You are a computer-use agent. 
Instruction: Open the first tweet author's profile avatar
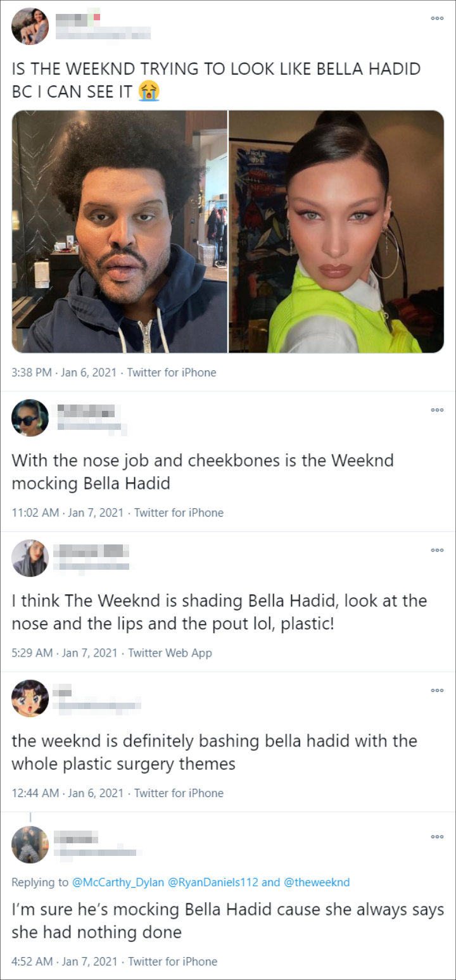coord(30,26)
